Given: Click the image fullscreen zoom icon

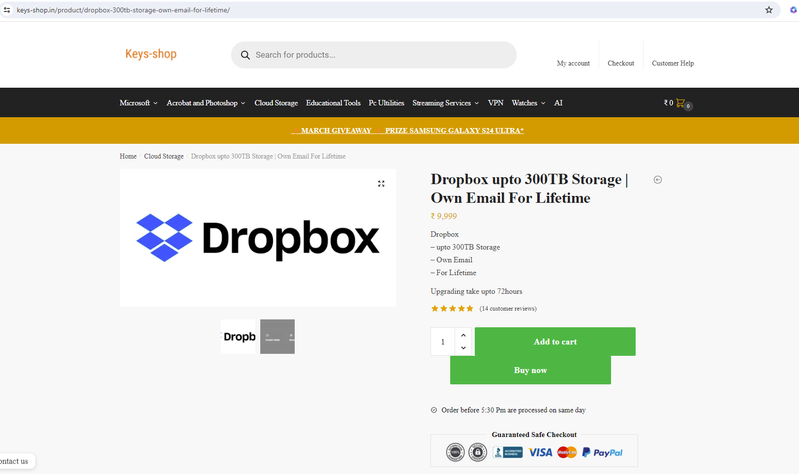Looking at the screenshot, I should tap(381, 184).
